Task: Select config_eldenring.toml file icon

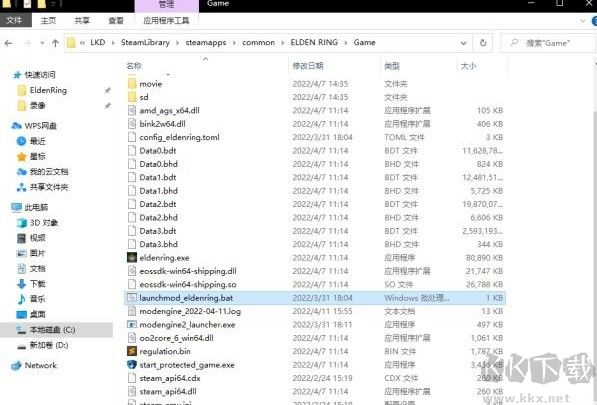Action: coord(132,137)
